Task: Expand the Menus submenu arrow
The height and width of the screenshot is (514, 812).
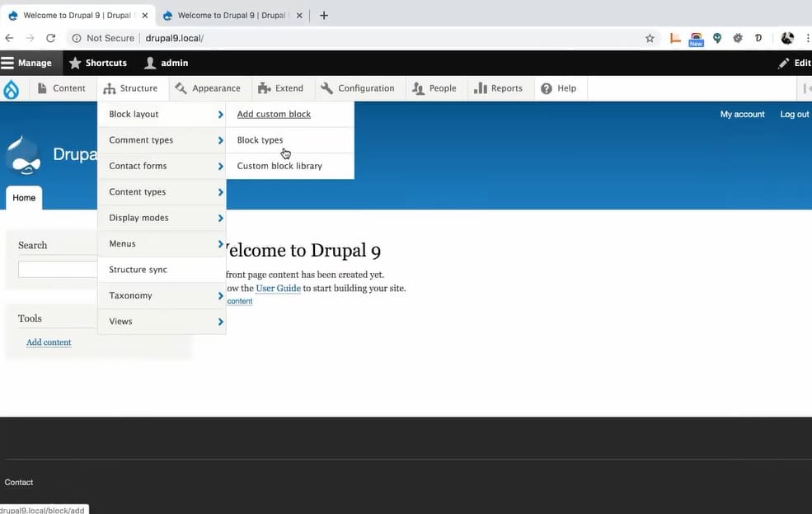Action: click(220, 244)
